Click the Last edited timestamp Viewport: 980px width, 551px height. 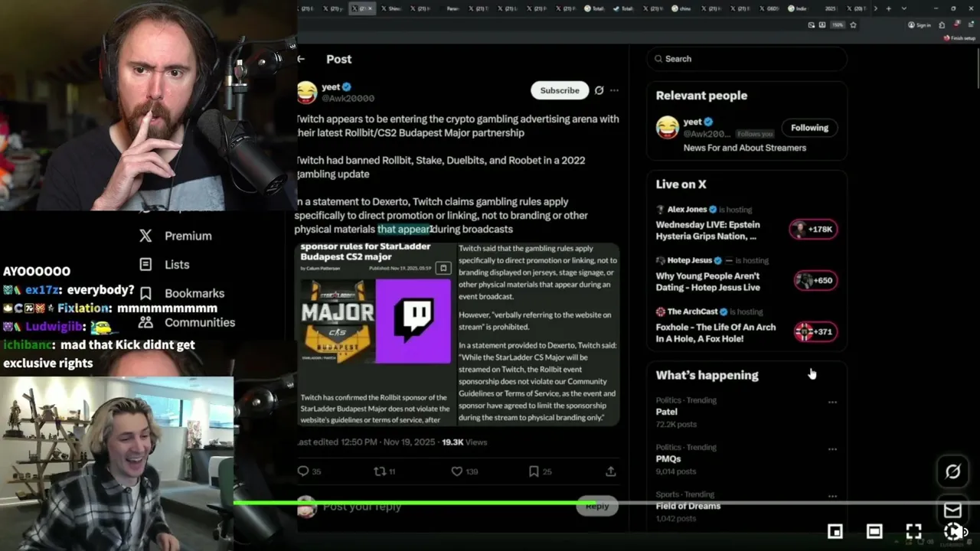pyautogui.click(x=366, y=442)
